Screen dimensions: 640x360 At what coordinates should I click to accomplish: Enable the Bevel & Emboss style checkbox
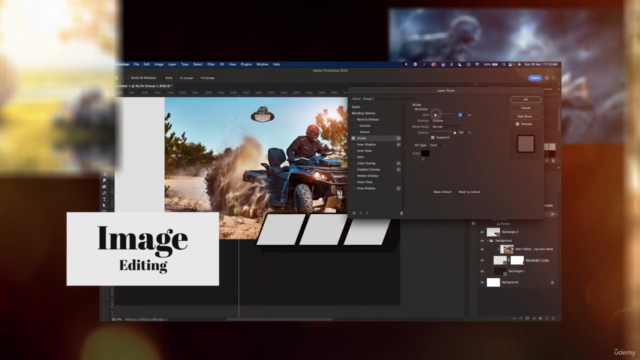coord(354,120)
